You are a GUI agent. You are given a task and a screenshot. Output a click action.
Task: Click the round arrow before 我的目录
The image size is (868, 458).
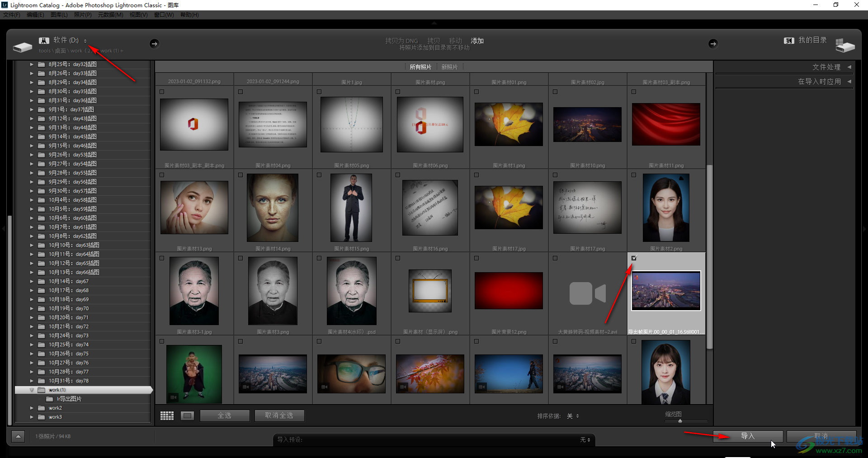point(713,43)
